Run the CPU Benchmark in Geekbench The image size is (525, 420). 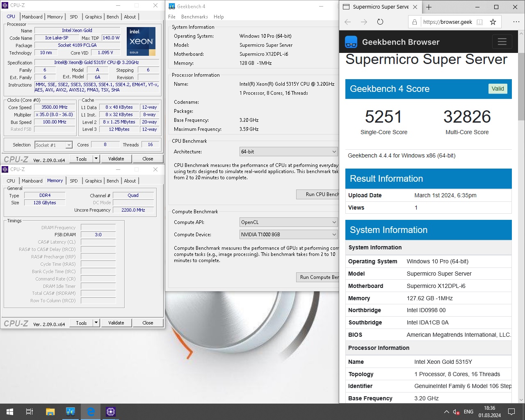[x=317, y=194]
